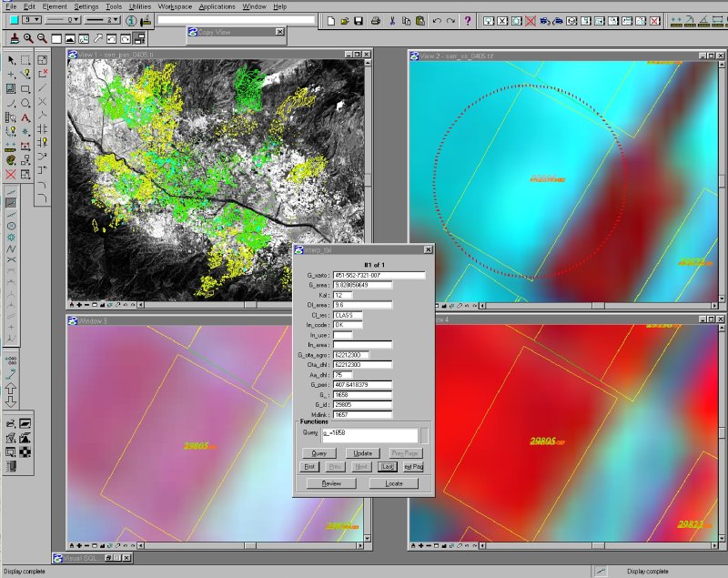This screenshot has height=578, width=728.
Task: Open the Utilities menu
Action: (140, 6)
